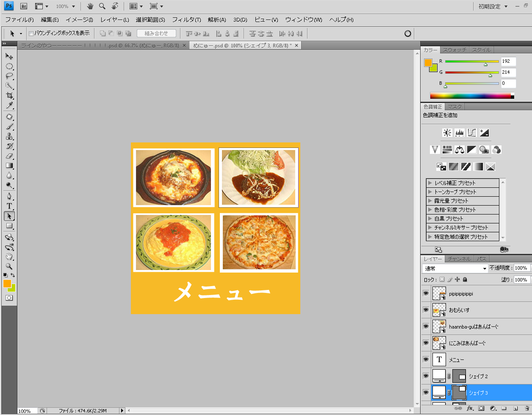
Task: Toggle Quick Mask mode button
Action: [9, 298]
